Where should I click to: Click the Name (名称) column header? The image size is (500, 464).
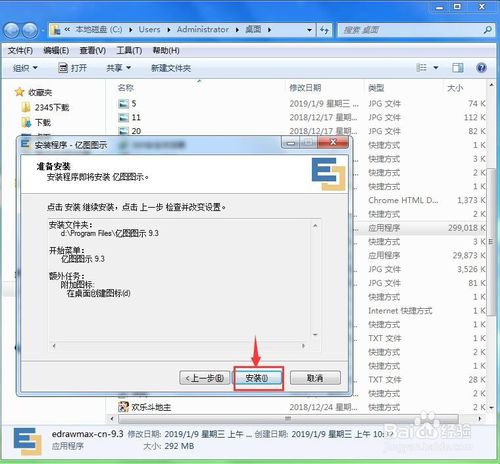[126, 88]
